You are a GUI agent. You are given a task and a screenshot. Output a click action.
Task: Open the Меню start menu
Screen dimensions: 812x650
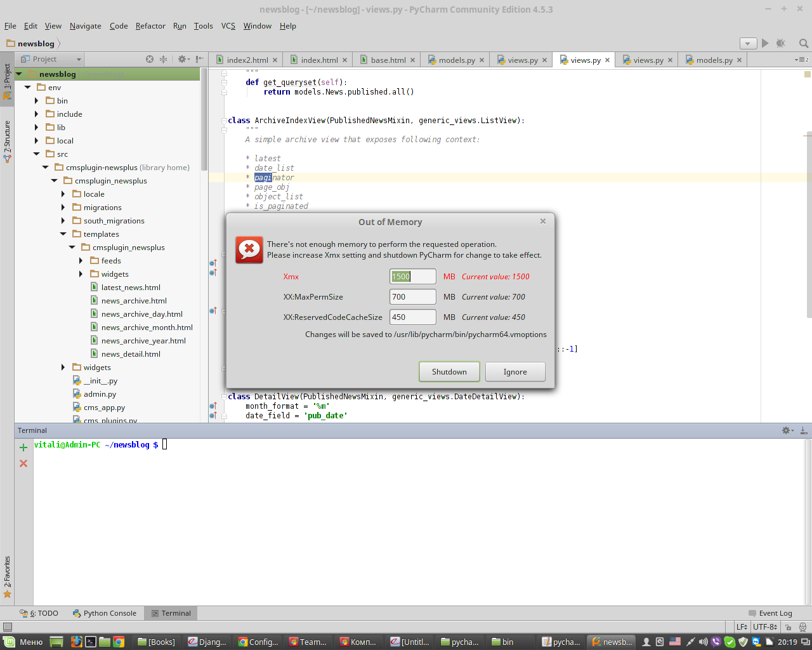[23, 642]
